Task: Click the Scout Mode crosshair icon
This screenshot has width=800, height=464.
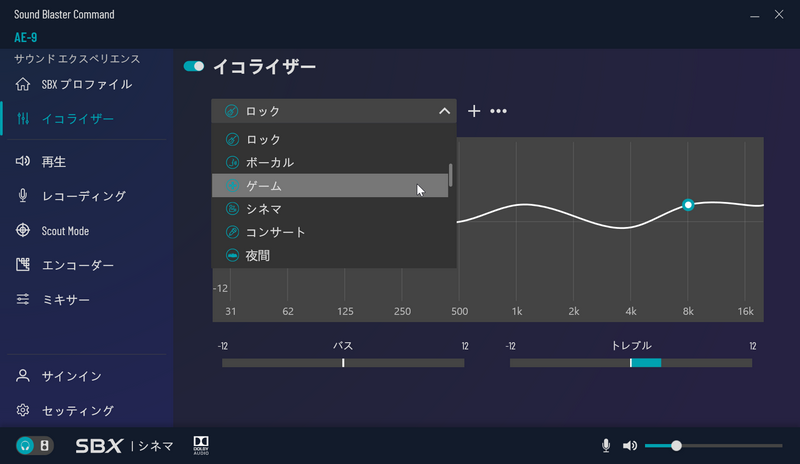Action: coord(22,230)
